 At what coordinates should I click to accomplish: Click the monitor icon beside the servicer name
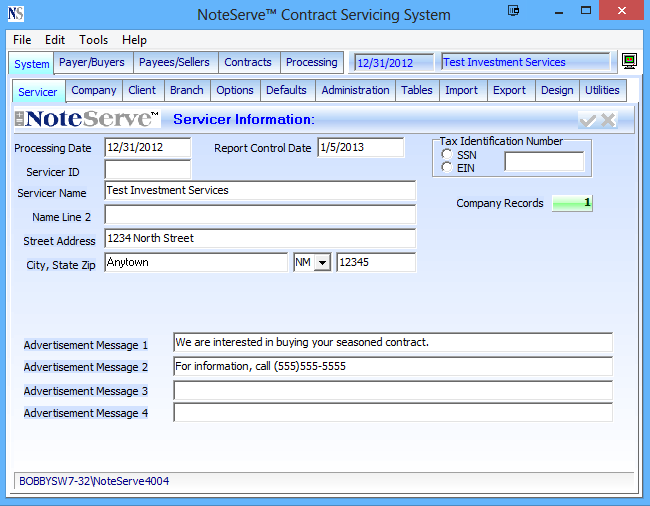point(629,62)
